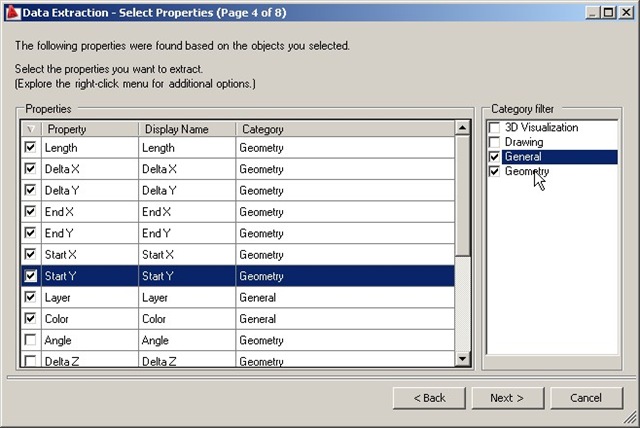Click the filter icon in the header checkbox column
Screen dimensions: 640x428
click(31, 129)
